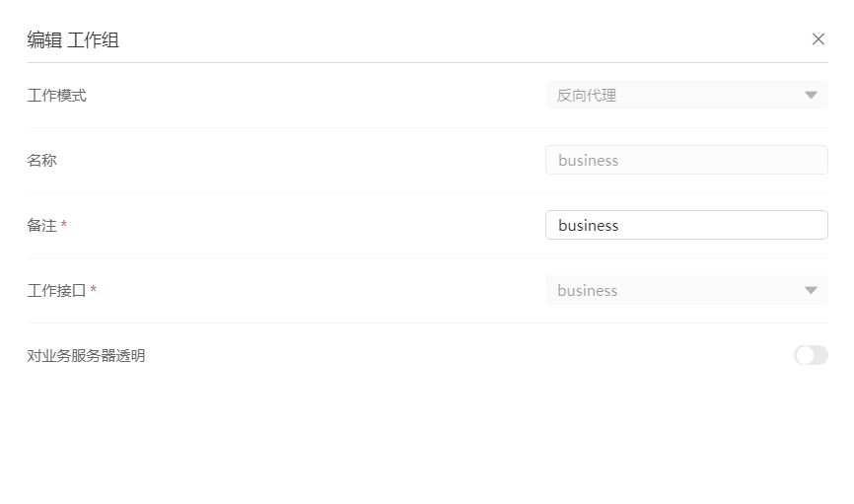Place cursor in the 备注 text field
Viewport: 854px width, 504px height.
pyautogui.click(x=685, y=226)
